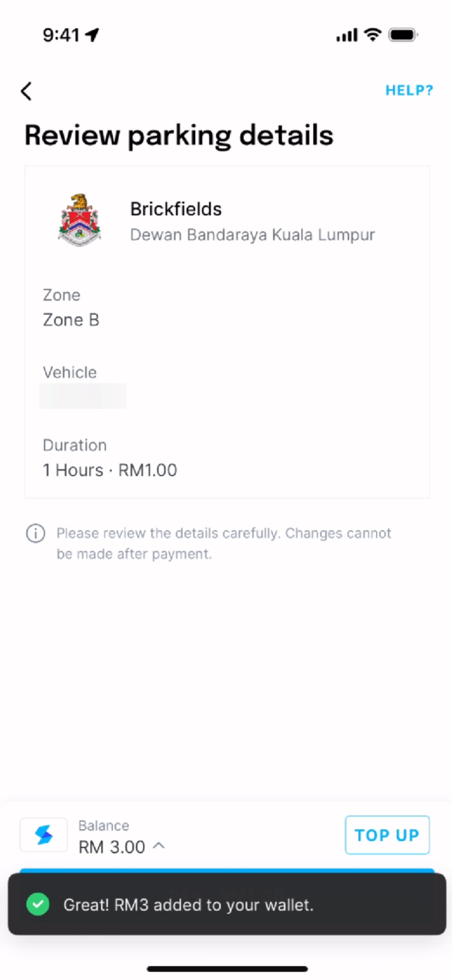Dismiss the RM3 added toast message
This screenshot has height=980, width=452.
coord(226,904)
